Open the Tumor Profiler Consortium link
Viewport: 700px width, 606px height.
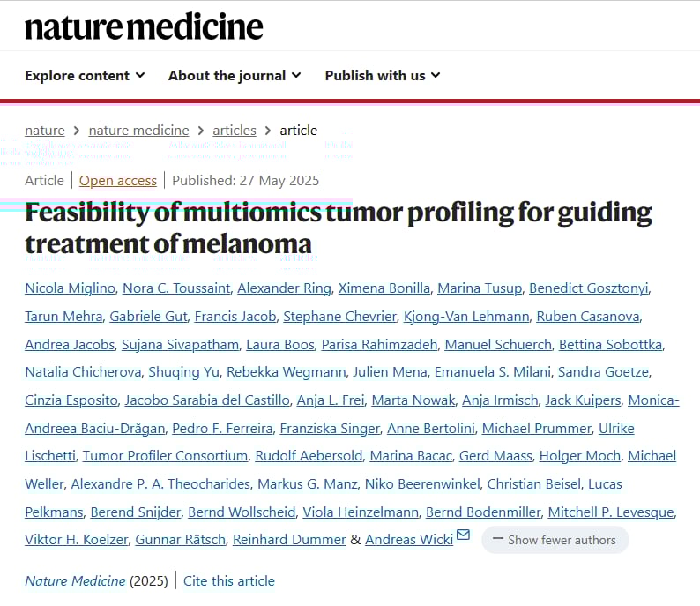click(x=165, y=455)
